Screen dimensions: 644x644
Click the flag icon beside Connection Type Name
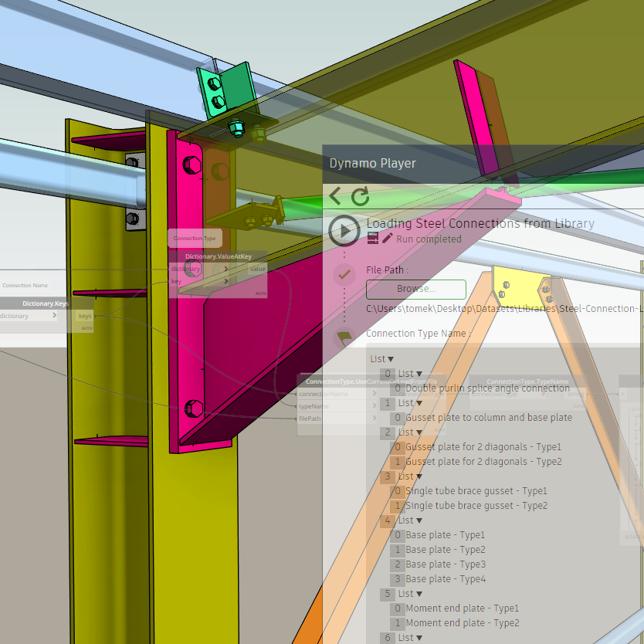[344, 338]
